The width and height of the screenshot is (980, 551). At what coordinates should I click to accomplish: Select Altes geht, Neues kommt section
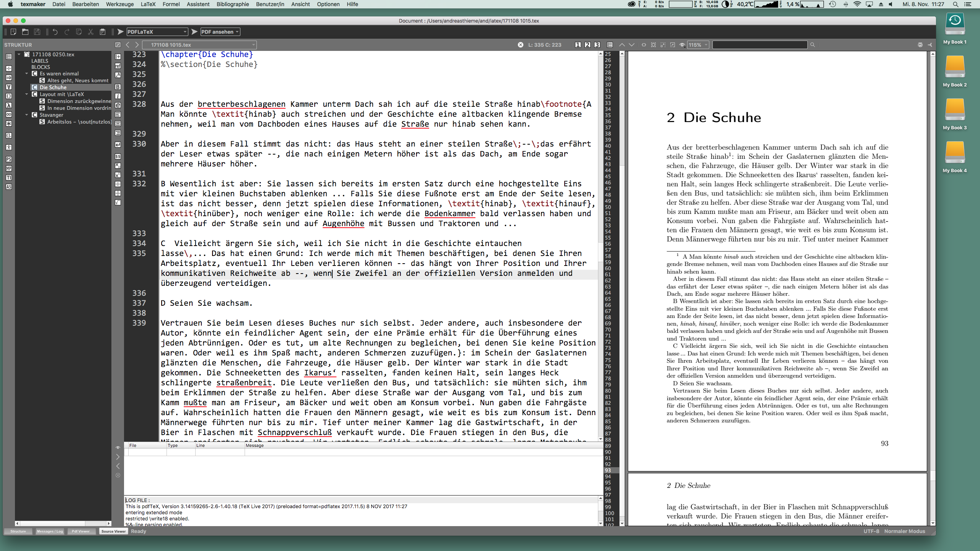(x=78, y=80)
